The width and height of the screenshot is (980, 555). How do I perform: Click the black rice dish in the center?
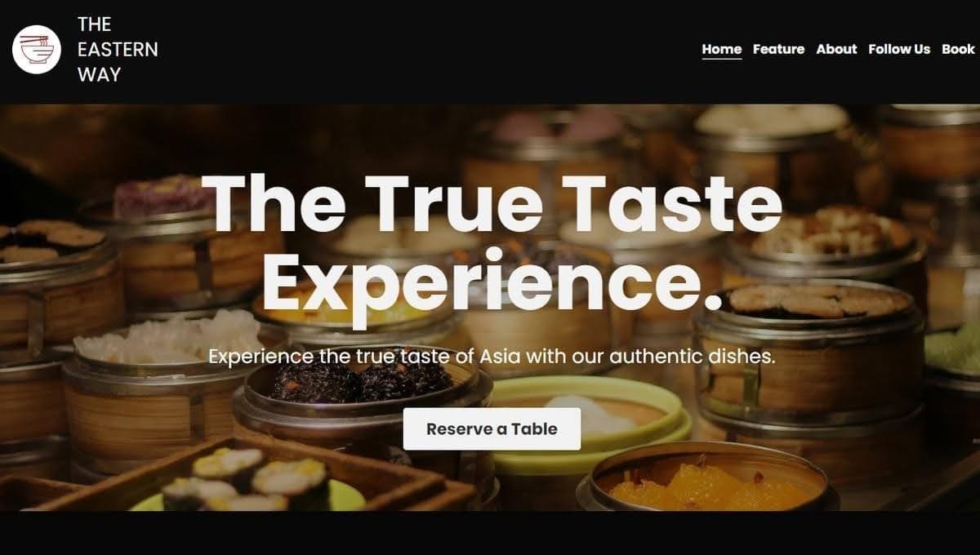tap(360, 381)
